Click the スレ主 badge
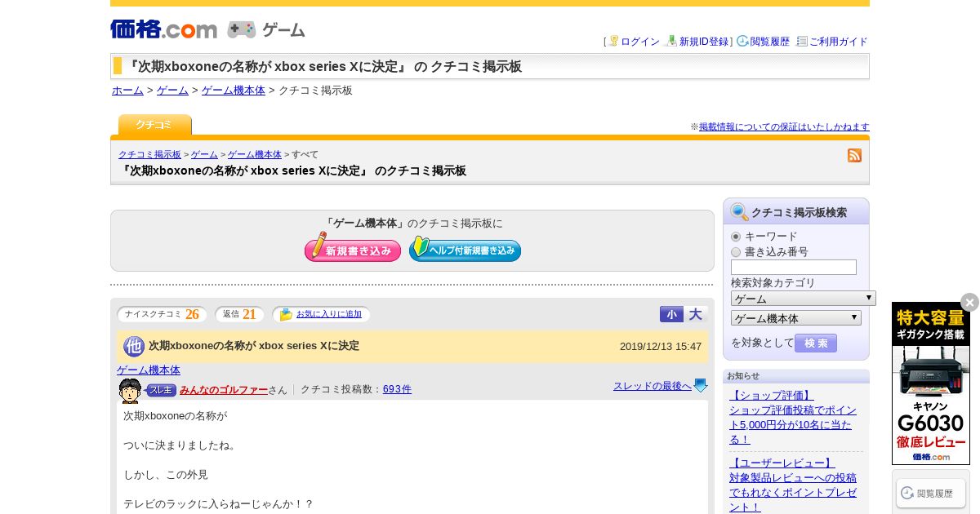Image resolution: width=980 pixels, height=514 pixels. click(x=162, y=390)
